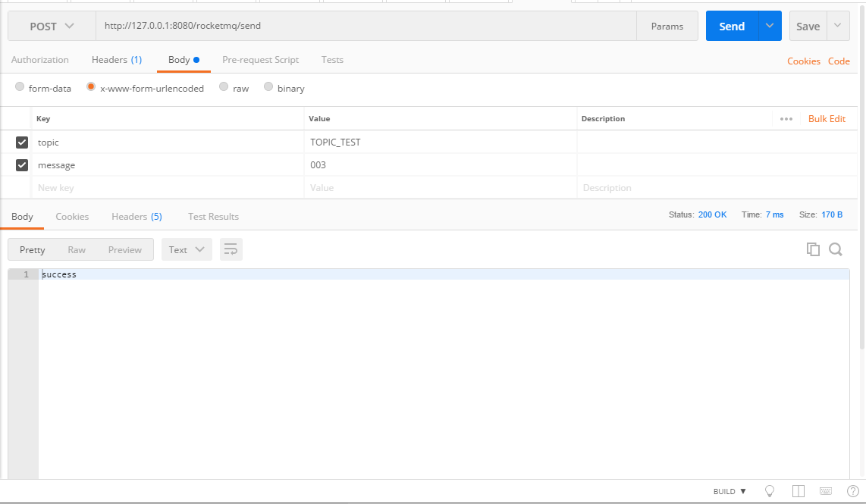Open the response Cookies tab
This screenshot has width=866, height=504.
pos(72,217)
